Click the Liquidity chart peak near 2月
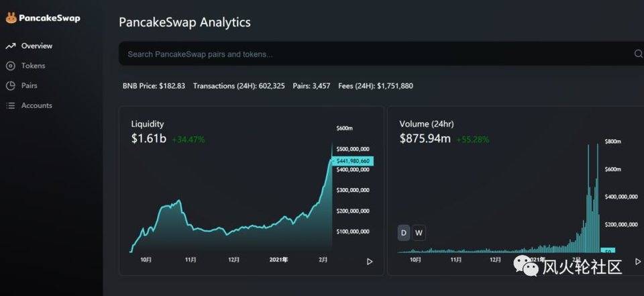Image resolution: width=644 pixels, height=296 pixels. point(332,144)
